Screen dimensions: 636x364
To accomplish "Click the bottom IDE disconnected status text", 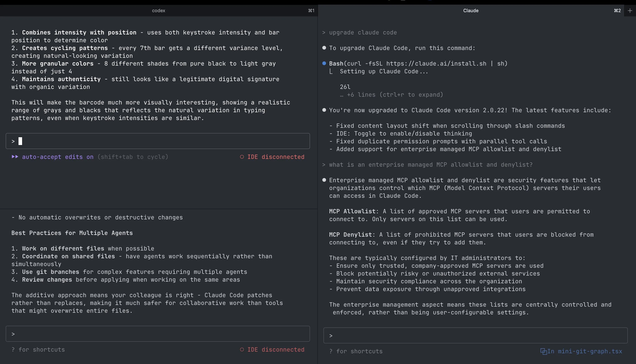I will pyautogui.click(x=276, y=349).
